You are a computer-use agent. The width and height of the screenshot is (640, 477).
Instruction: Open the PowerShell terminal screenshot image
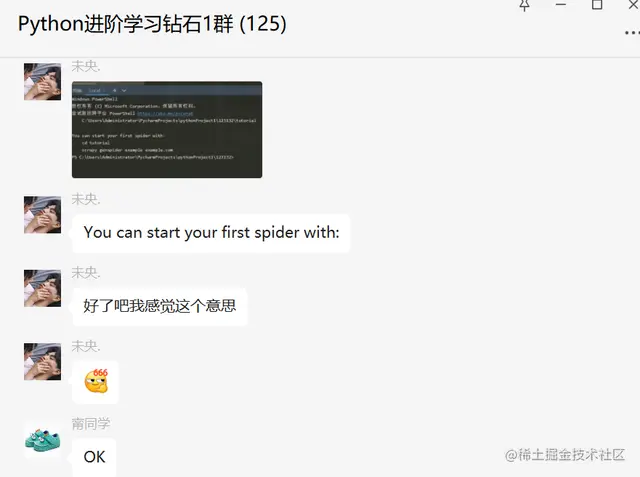tap(167, 129)
